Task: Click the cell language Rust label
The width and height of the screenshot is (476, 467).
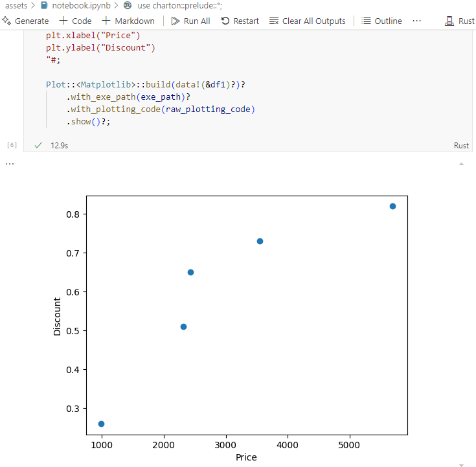Action: [x=461, y=146]
